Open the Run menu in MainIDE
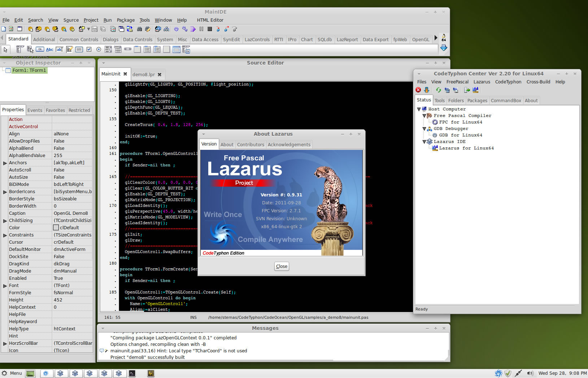The image size is (588, 378). (x=108, y=20)
